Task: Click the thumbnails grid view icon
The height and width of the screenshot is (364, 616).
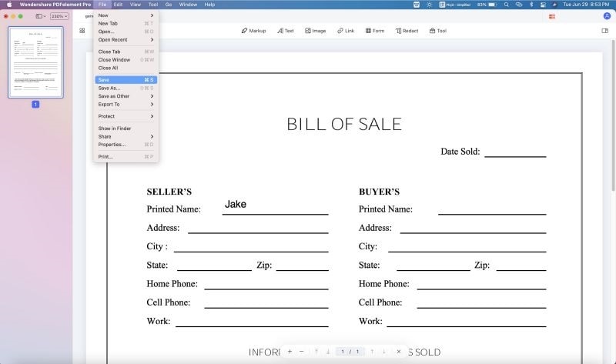Action: click(82, 31)
